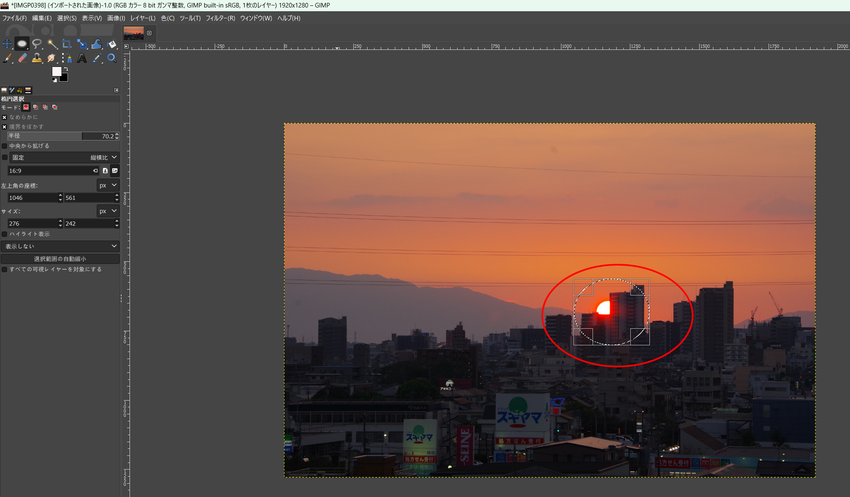Select the Fuzzy Select magic wand tool
The width and height of the screenshot is (850, 497).
(52, 44)
